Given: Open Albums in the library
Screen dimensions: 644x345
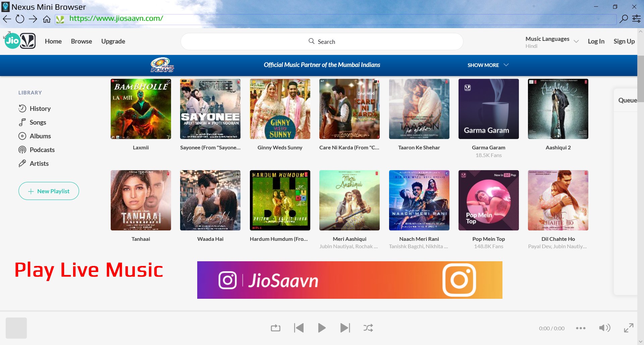Looking at the screenshot, I should 35,136.
